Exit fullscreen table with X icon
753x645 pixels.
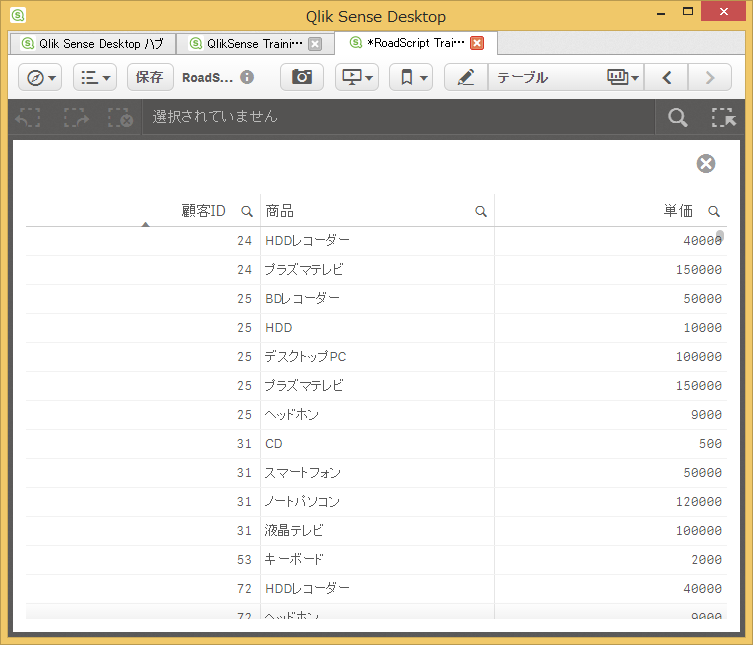pyautogui.click(x=706, y=164)
